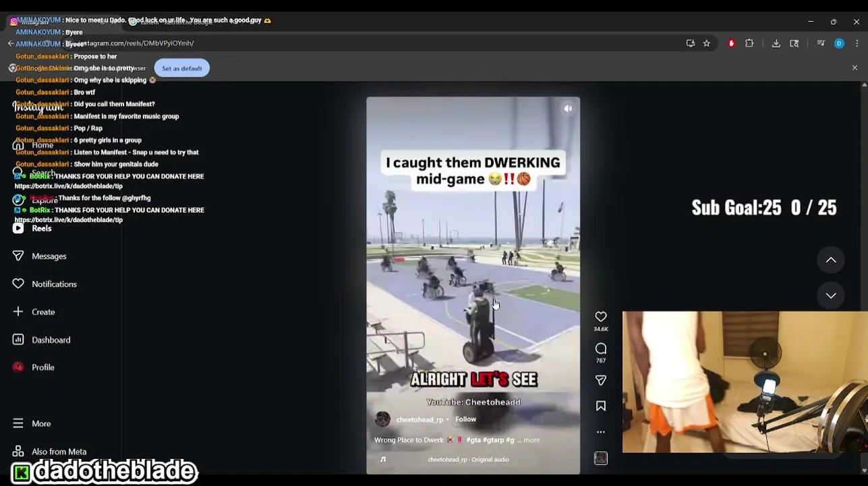Click the Notifications heart icon in the sidebar
Image resolution: width=868 pixels, height=486 pixels.
(x=18, y=284)
